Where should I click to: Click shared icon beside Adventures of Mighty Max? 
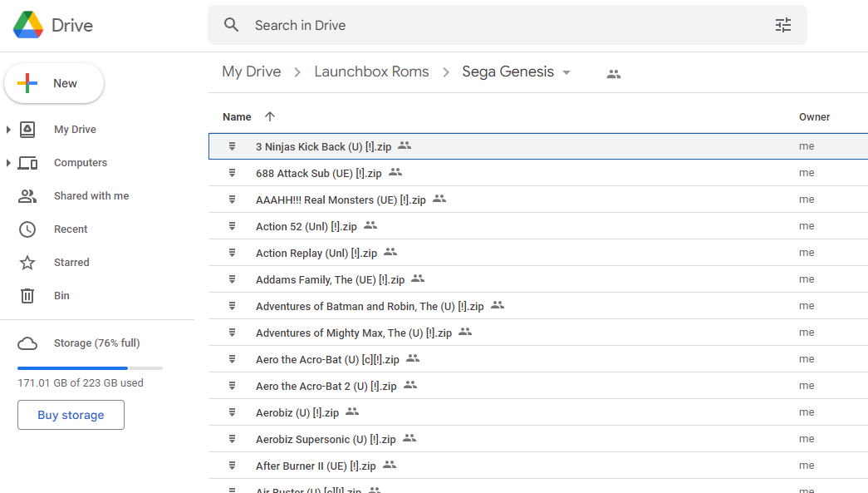(465, 332)
